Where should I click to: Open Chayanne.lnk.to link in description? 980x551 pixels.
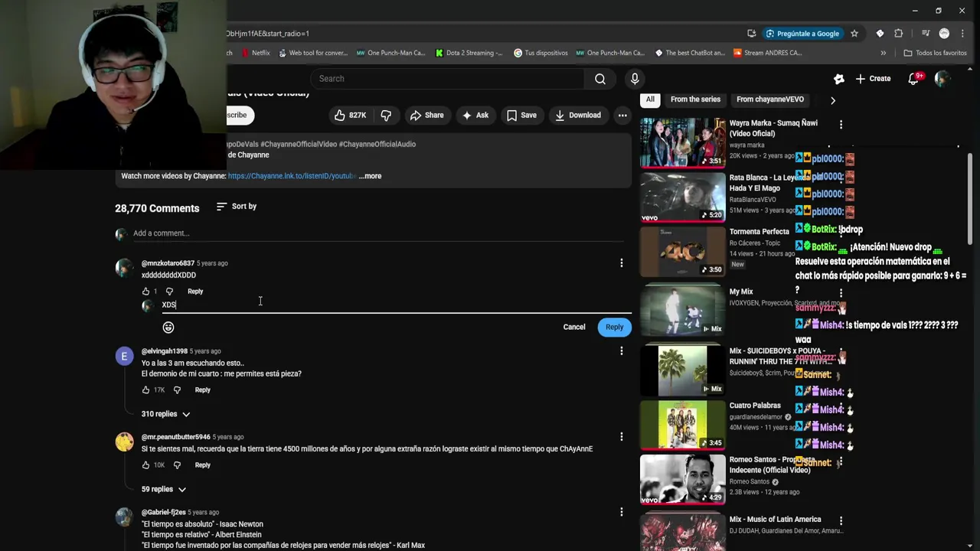tap(292, 176)
